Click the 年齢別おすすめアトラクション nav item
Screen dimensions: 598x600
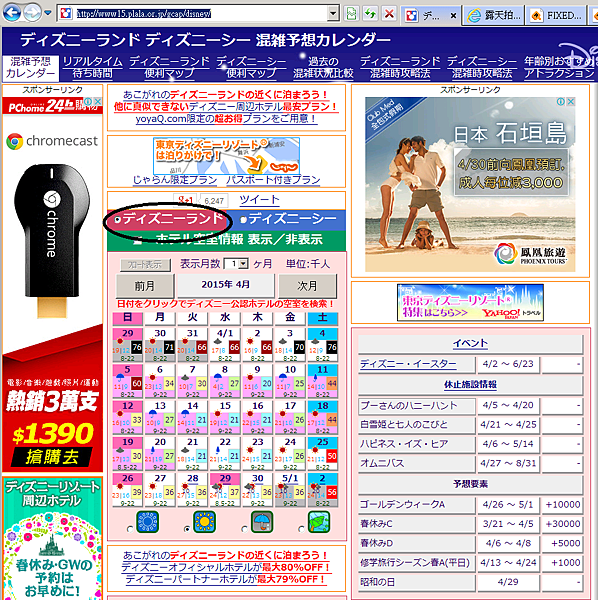559,68
